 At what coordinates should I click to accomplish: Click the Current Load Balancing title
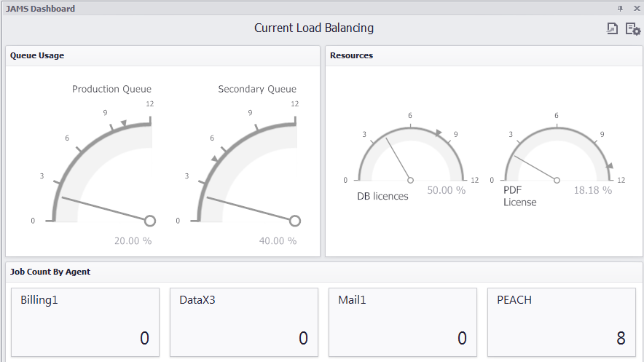314,28
